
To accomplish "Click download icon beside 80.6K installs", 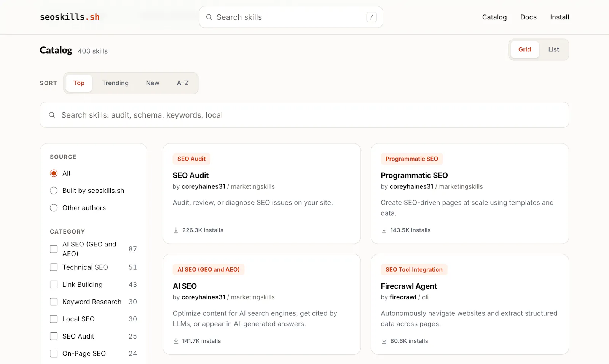I will pyautogui.click(x=384, y=341).
